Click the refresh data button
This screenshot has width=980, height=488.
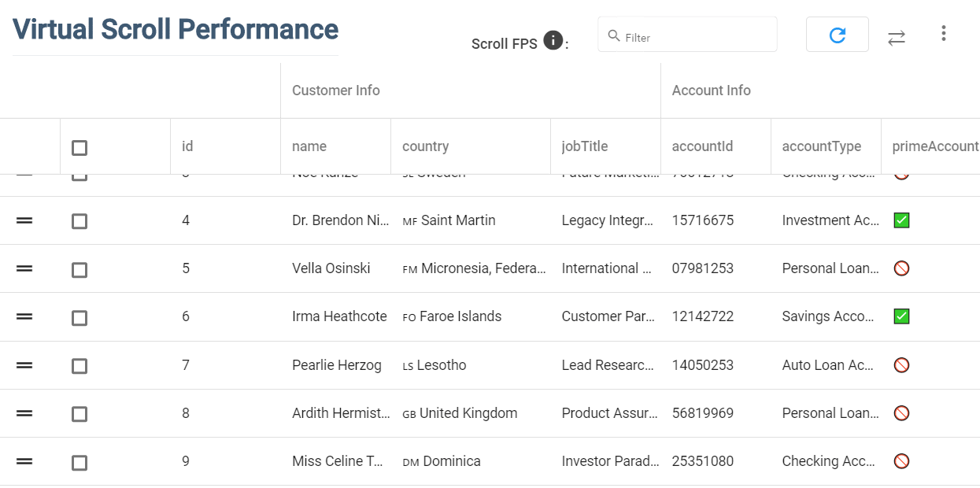coord(837,35)
